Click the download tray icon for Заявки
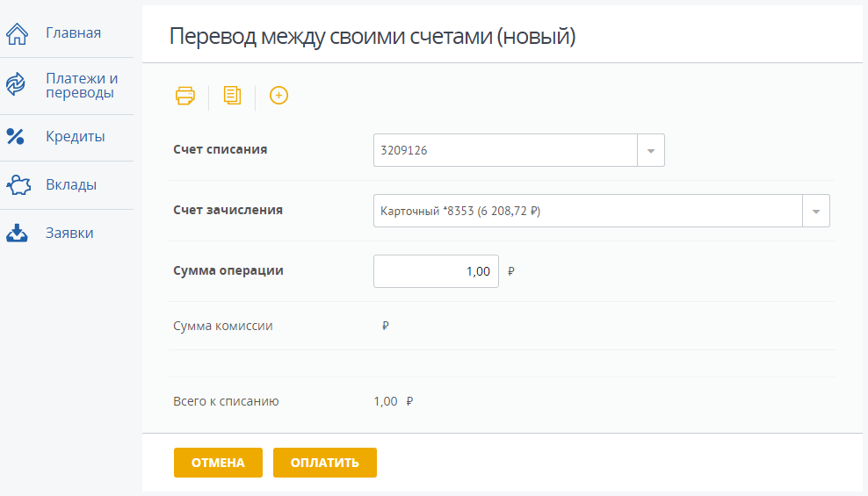This screenshot has height=496, width=868. coord(18,234)
